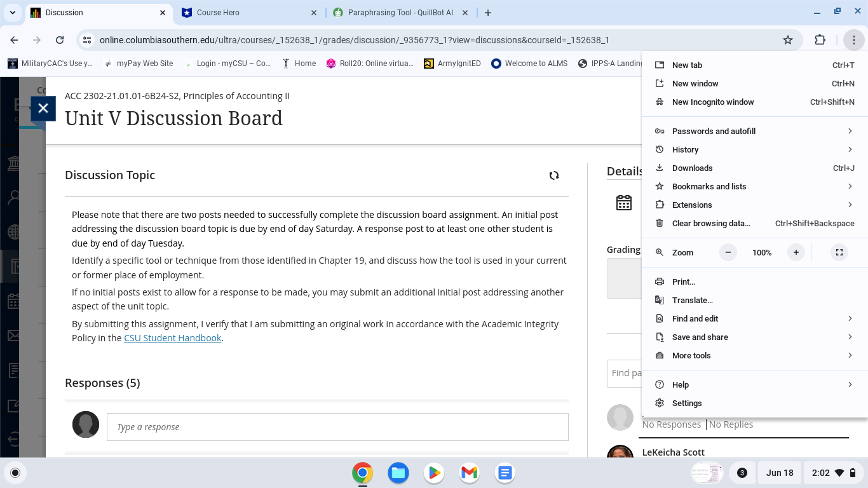Toggle full screen from the Zoom row
Viewport: 868px width, 488px height.
(x=839, y=252)
